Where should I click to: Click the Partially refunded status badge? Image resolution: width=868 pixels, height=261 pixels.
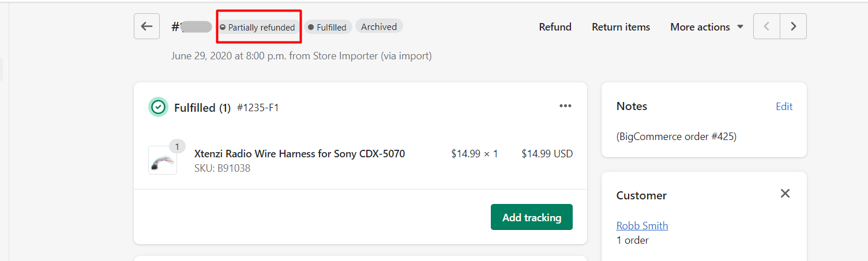(258, 27)
